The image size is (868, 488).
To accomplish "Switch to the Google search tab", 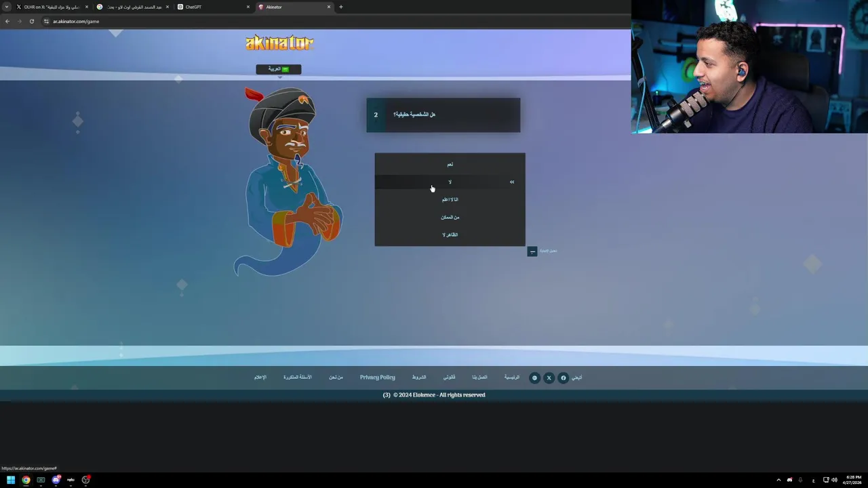I will 132,7.
